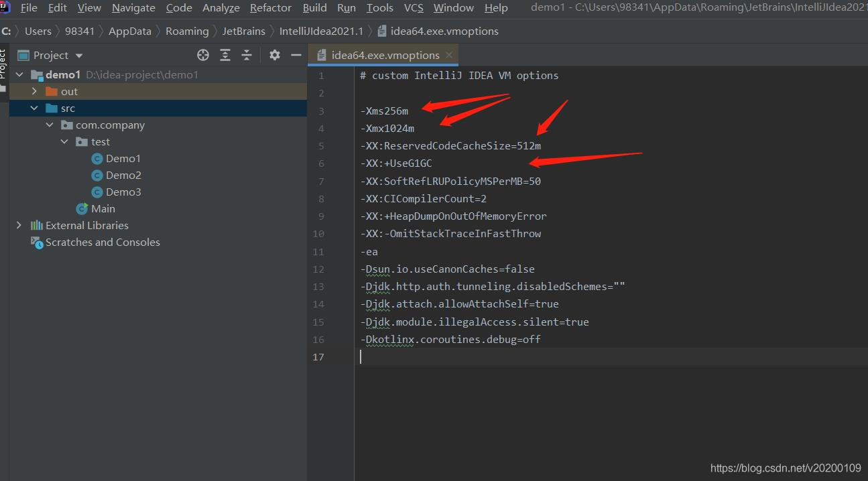Open the Edit menu
Viewport: 868px width, 481px height.
tap(58, 8)
